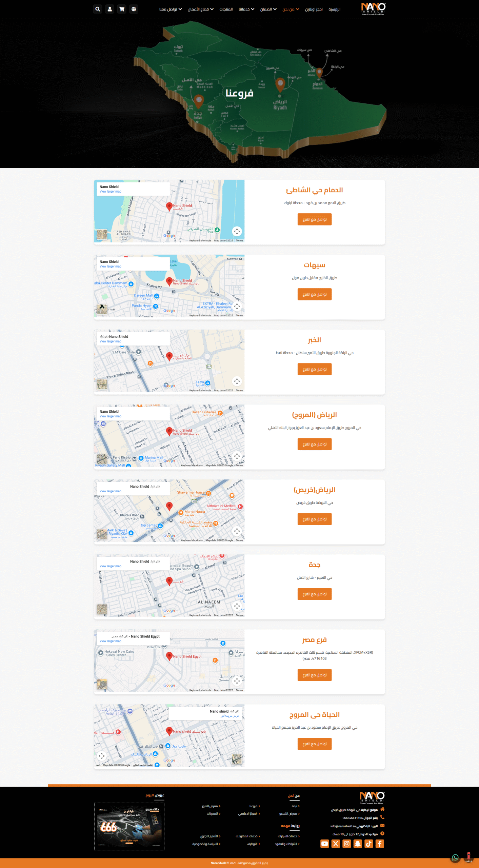
Task: Click the user account icon
Action: coord(110,9)
